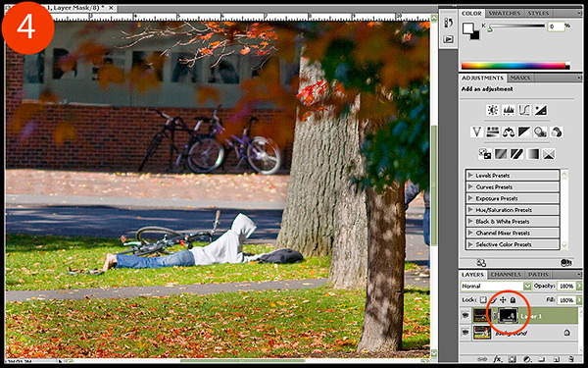Screen dimensions: 588x368
Task: Click the K slider track
Action: click(x=516, y=26)
